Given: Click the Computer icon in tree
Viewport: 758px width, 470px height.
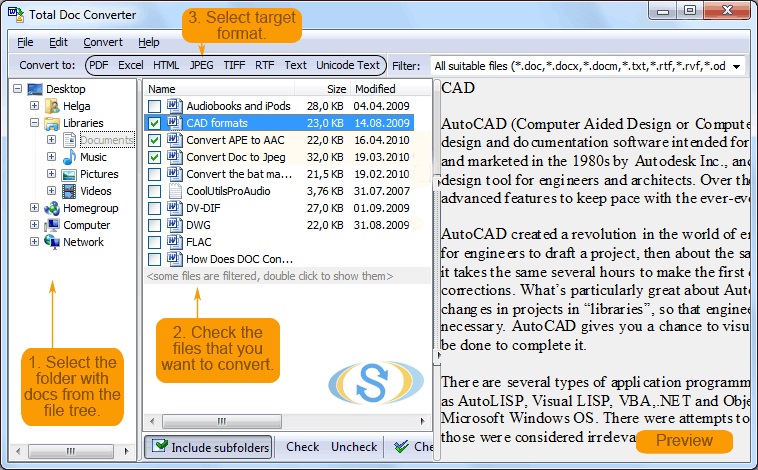Looking at the screenshot, I should click(x=52, y=225).
